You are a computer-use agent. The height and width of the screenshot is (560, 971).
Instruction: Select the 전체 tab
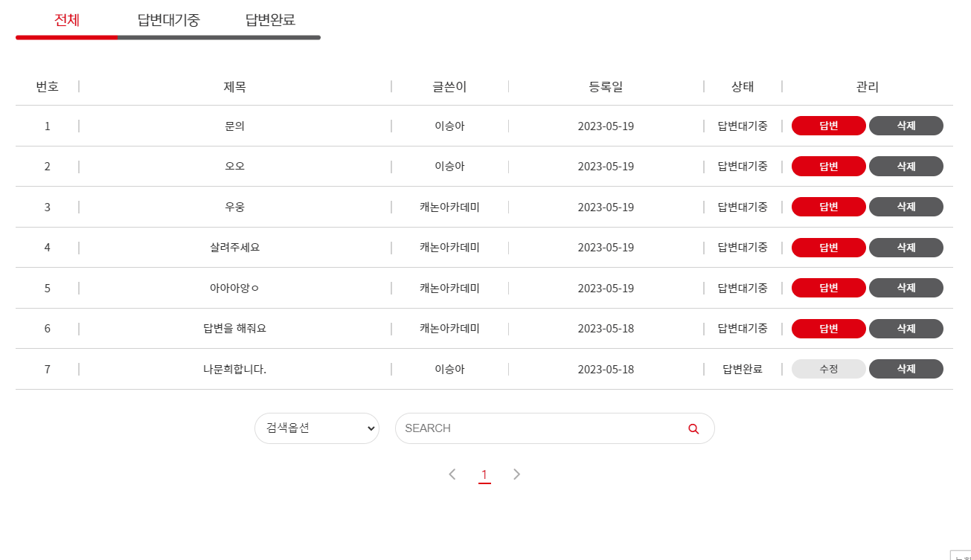click(65, 20)
